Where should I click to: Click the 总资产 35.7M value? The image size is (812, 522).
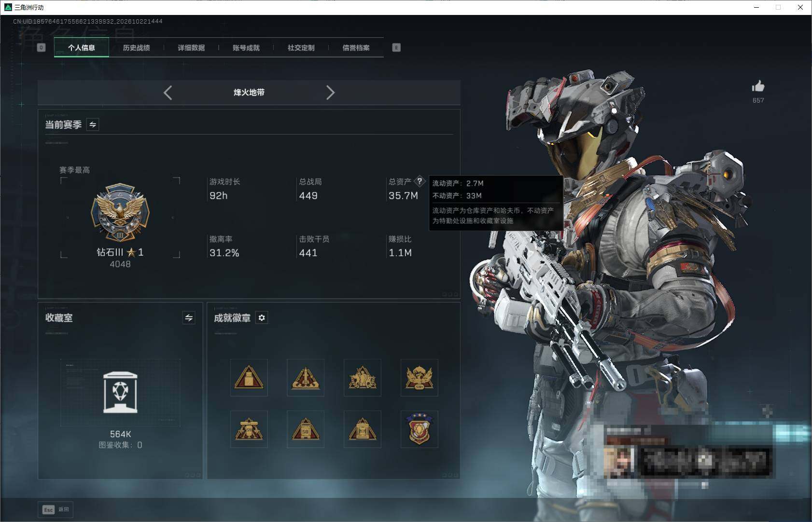pyautogui.click(x=403, y=195)
